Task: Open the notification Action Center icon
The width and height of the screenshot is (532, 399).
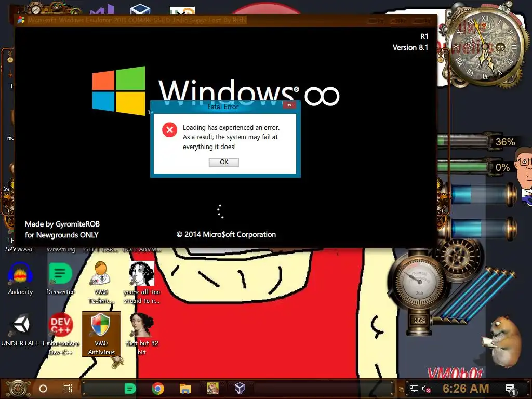Action: coord(510,389)
